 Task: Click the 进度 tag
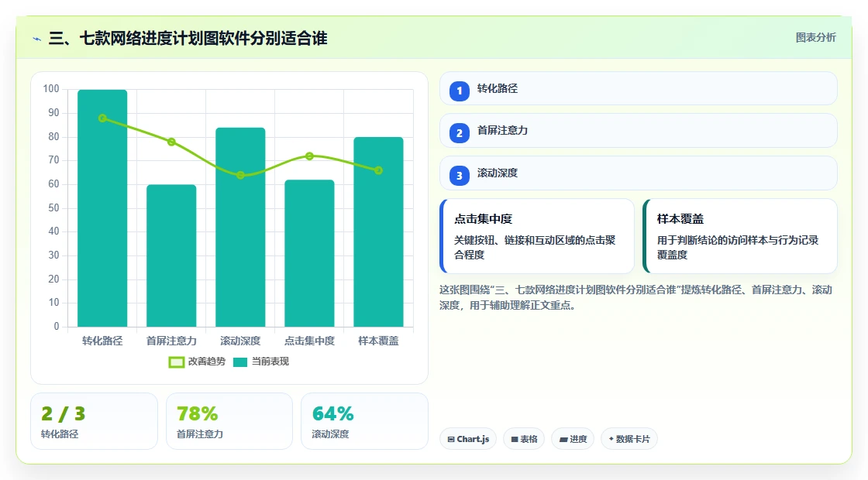(x=573, y=439)
